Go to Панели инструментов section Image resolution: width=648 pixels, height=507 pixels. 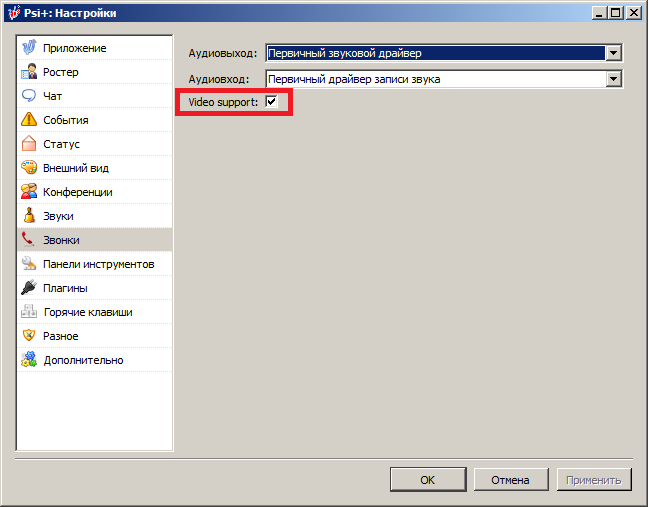98,264
